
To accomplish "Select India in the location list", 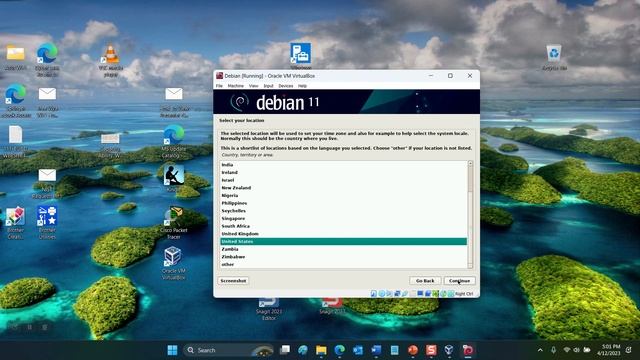I will 343,165.
